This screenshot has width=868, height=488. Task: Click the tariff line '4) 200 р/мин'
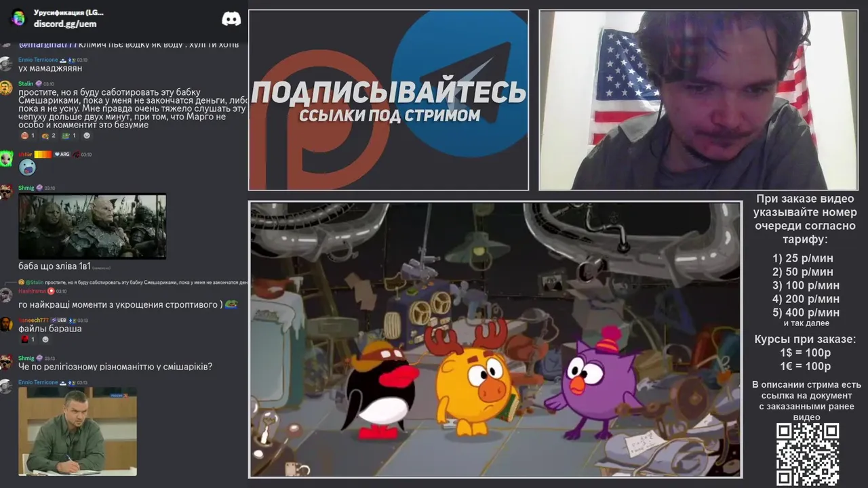click(806, 299)
